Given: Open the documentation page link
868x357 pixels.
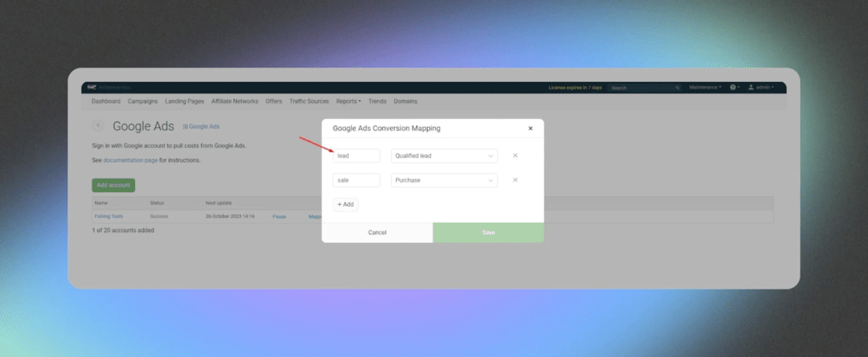Looking at the screenshot, I should [x=130, y=160].
